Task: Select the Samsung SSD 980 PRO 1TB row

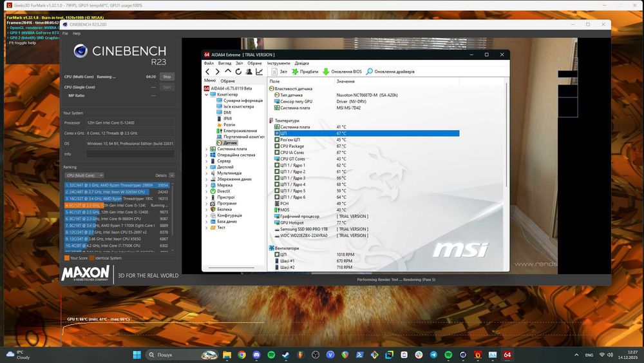Action: (366, 229)
